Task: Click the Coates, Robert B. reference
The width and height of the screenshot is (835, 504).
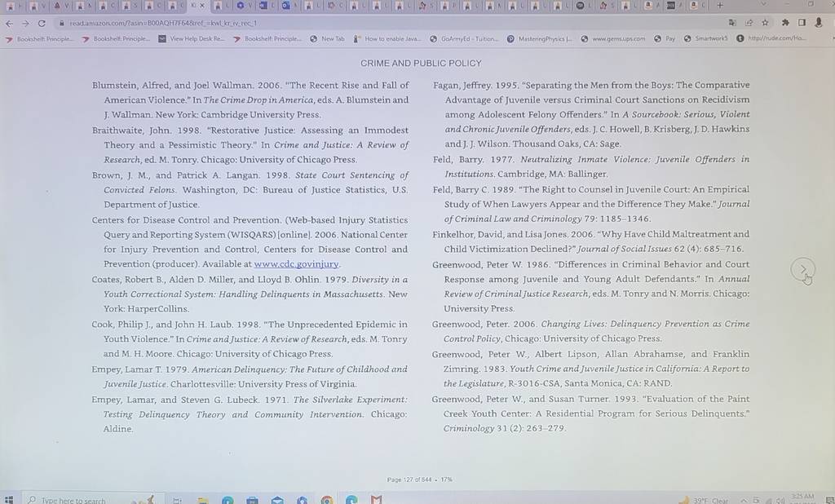Action: tap(250, 294)
